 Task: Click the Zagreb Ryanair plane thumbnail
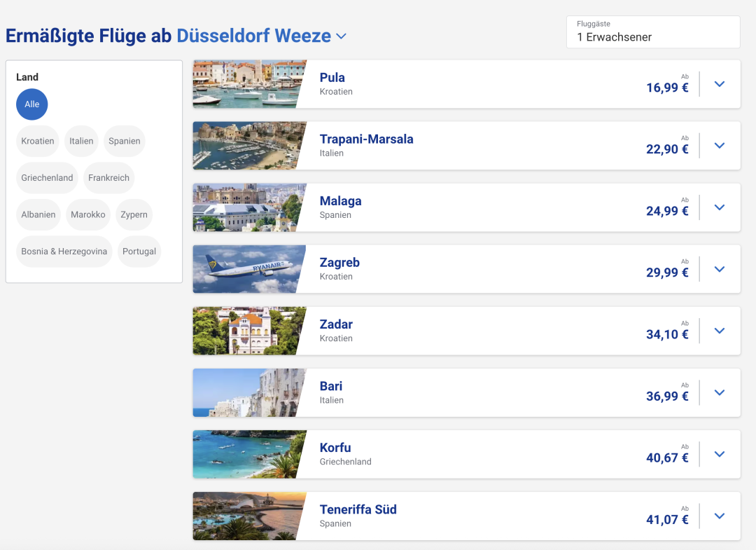point(249,269)
